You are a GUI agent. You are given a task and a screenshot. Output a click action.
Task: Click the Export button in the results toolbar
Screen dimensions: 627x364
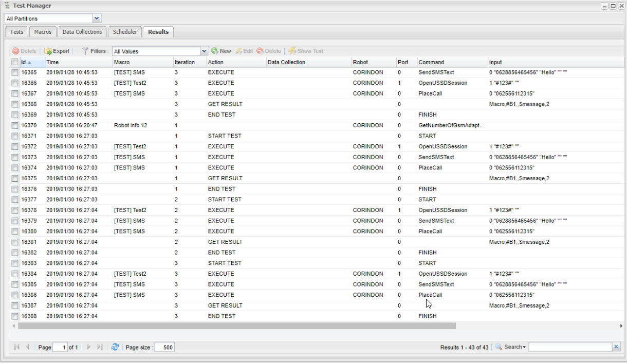tap(57, 51)
